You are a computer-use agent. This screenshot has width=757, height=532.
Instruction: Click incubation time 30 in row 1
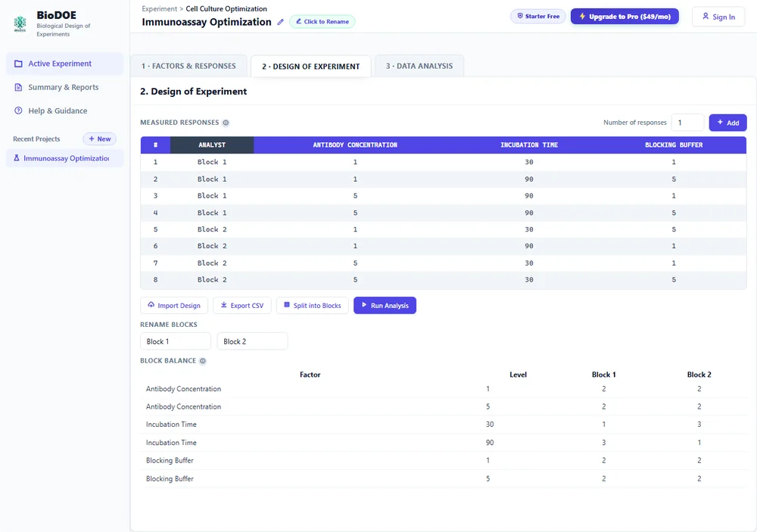(x=529, y=162)
